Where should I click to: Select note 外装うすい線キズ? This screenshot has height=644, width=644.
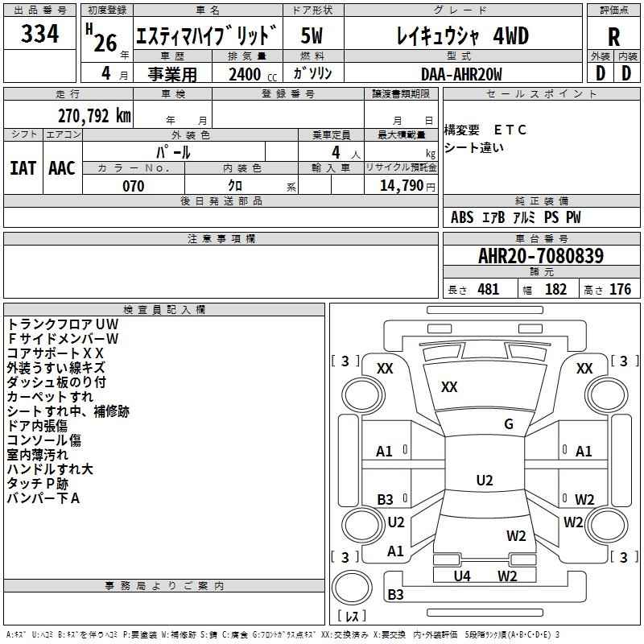(56, 368)
